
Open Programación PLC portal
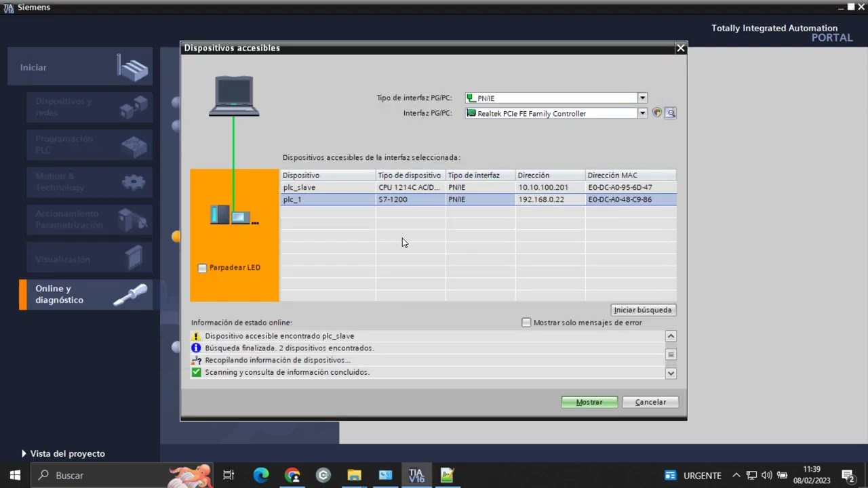point(90,144)
